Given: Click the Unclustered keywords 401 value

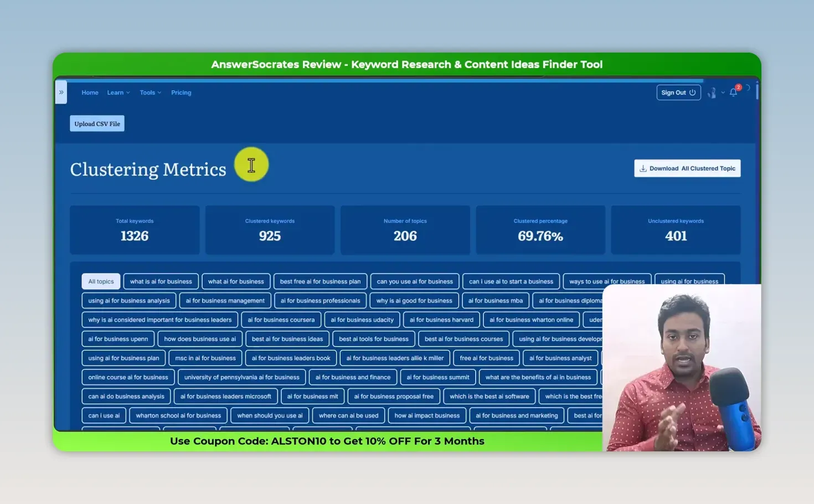Looking at the screenshot, I should click(x=676, y=236).
